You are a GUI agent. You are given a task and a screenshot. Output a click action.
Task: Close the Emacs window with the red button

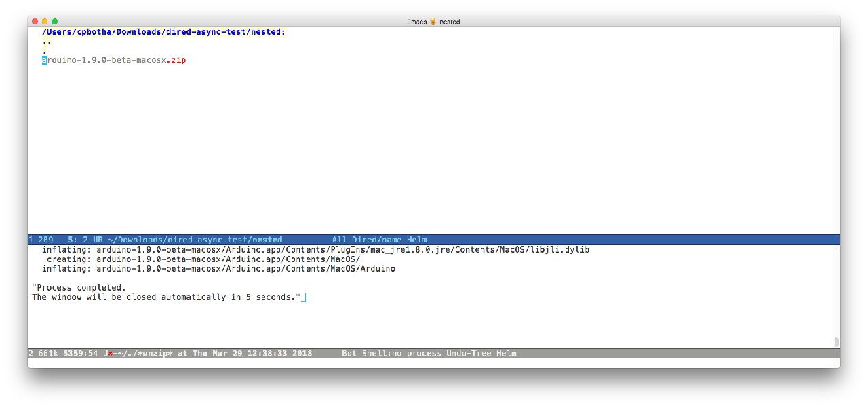point(35,22)
